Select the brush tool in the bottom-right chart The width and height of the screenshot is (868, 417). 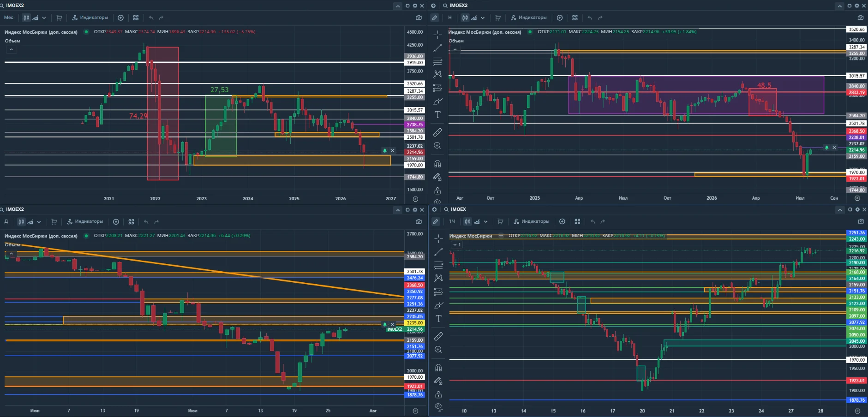(438, 305)
